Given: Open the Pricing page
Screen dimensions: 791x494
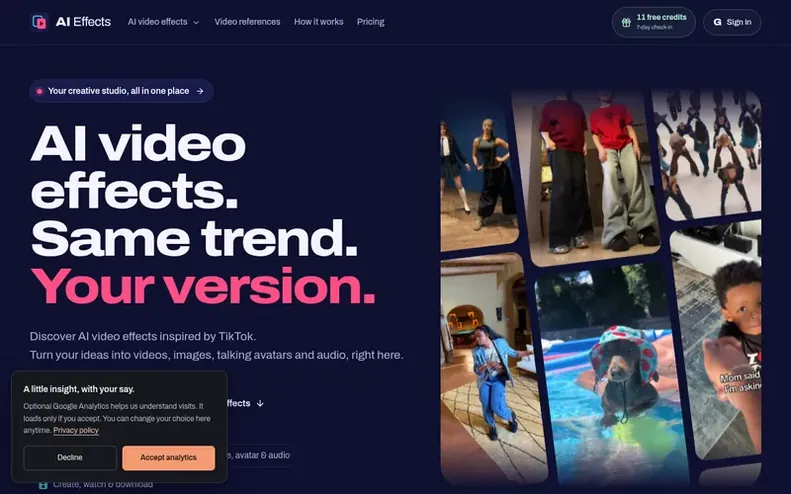Looking at the screenshot, I should pyautogui.click(x=370, y=22).
